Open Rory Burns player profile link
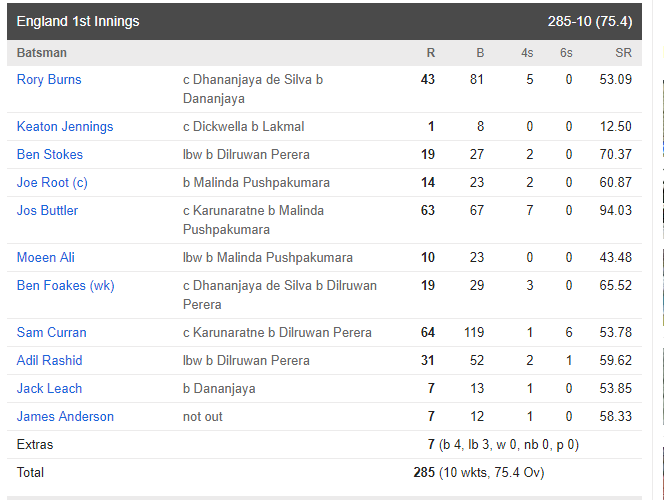 pos(49,80)
